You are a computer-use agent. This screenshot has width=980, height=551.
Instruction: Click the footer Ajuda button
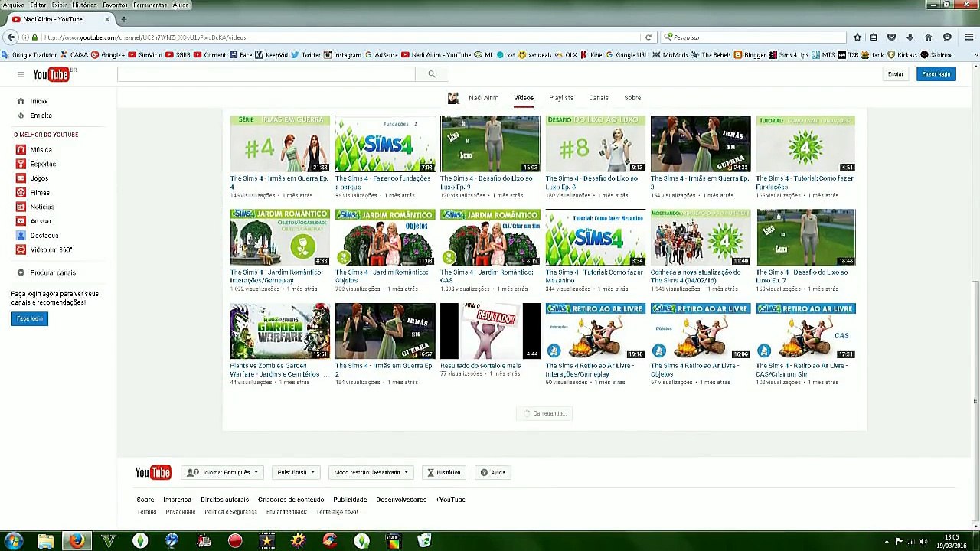click(x=493, y=472)
